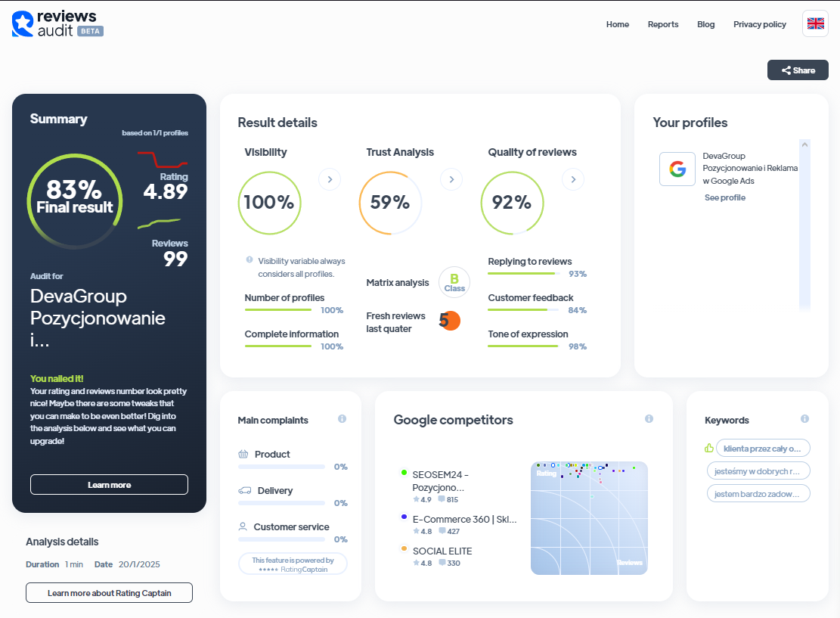This screenshot has width=840, height=618.
Task: Click the Customer feedback 84% bar
Action: point(525,310)
